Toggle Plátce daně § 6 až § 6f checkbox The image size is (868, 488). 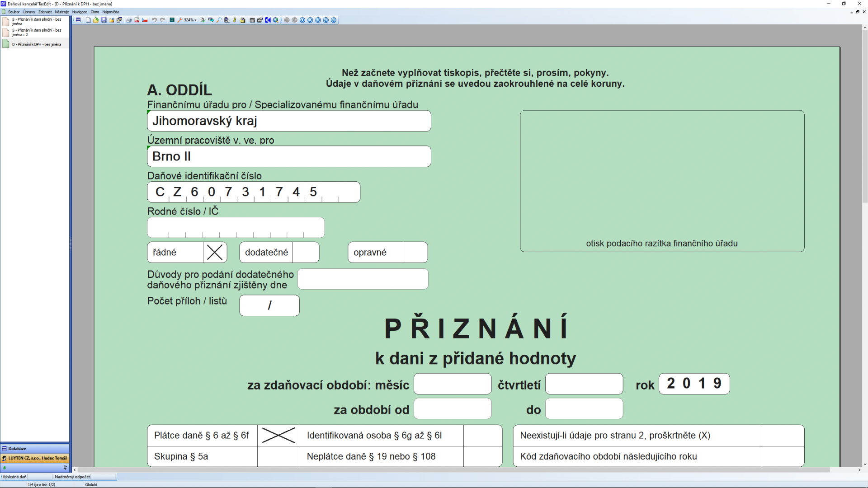278,435
